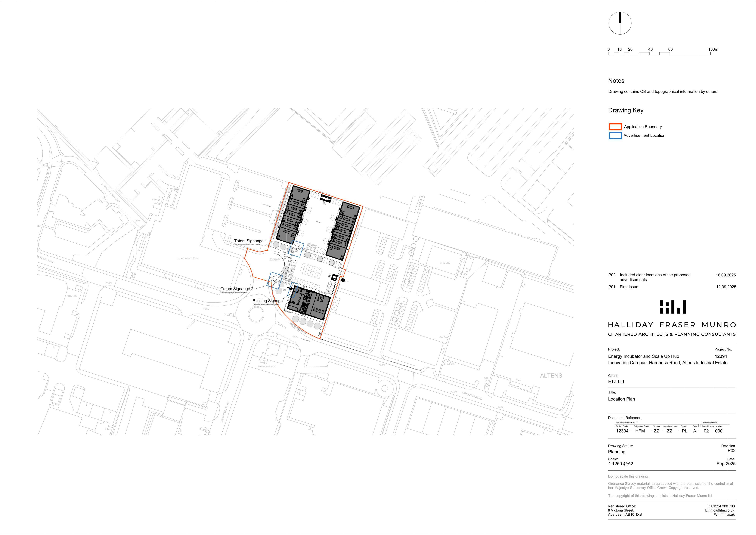This screenshot has width=756, height=535.
Task: Click the 'ALTENS FARM ROAD' street label
Action: (111, 193)
